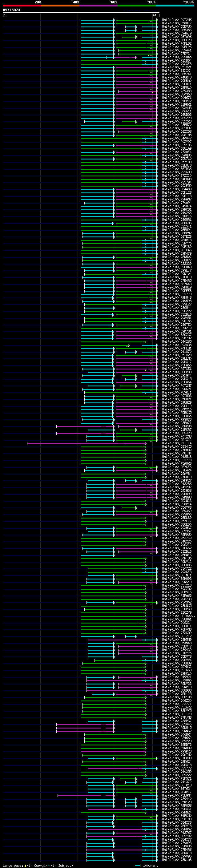
Task: Select hit UniRef100_A1IIE4
Action: click(x=177, y=443)
